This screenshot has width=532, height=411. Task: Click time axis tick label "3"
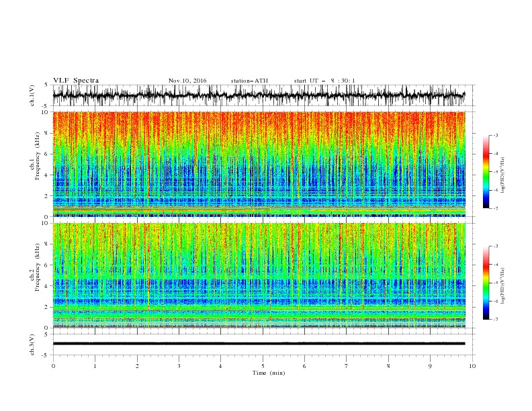point(179,366)
